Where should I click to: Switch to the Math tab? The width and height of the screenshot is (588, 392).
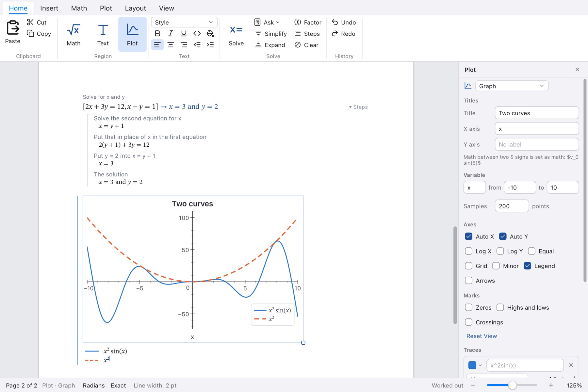click(79, 8)
